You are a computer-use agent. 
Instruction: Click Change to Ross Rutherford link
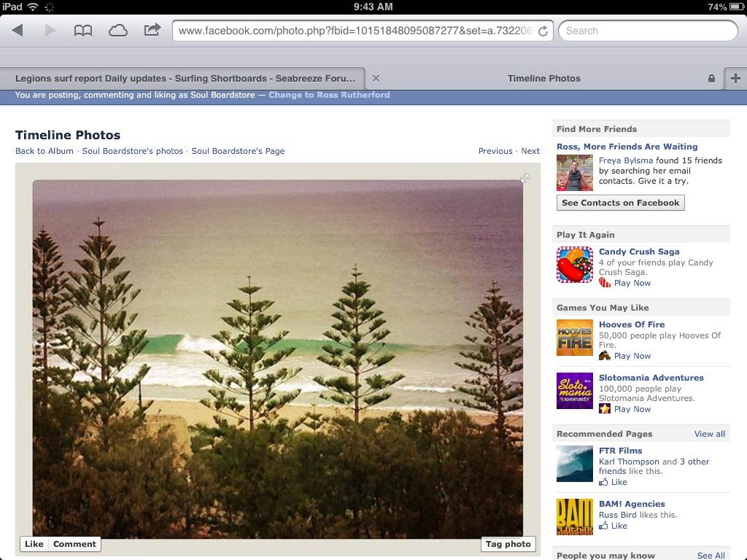329,95
